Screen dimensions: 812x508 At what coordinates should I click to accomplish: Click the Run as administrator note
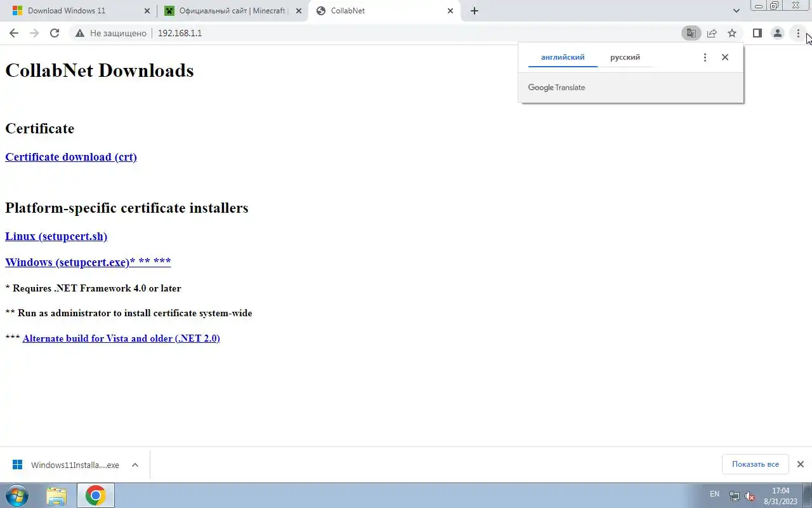pyautogui.click(x=129, y=313)
